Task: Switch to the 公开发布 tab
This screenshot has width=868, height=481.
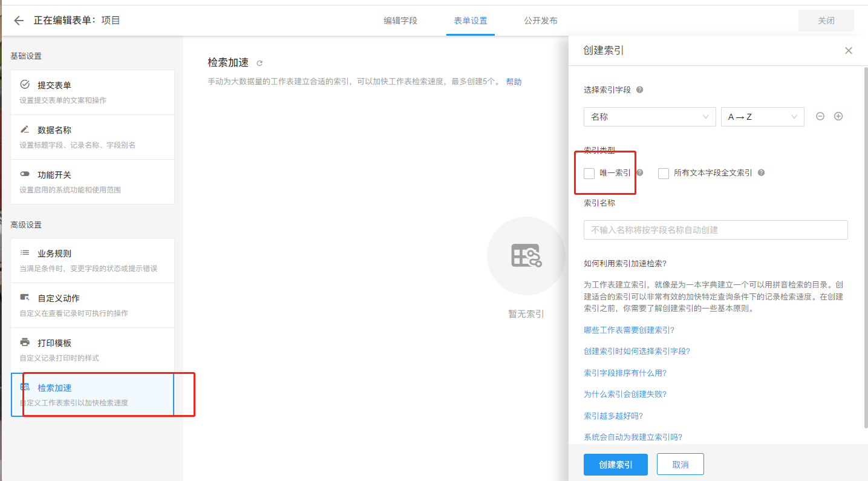Action: click(541, 21)
